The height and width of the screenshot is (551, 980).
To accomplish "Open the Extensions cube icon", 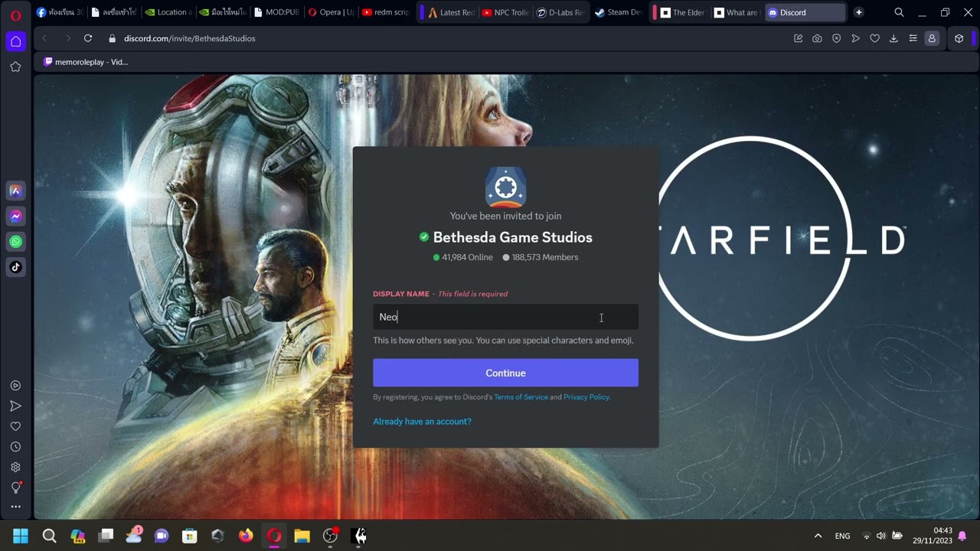I will (x=959, y=38).
